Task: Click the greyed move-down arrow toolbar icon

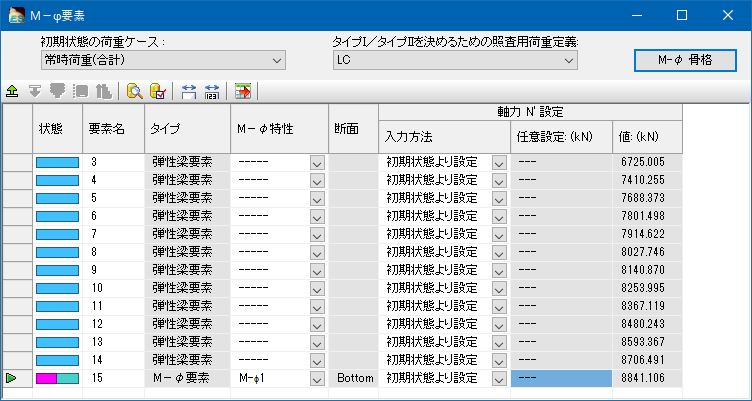Action: pos(35,91)
